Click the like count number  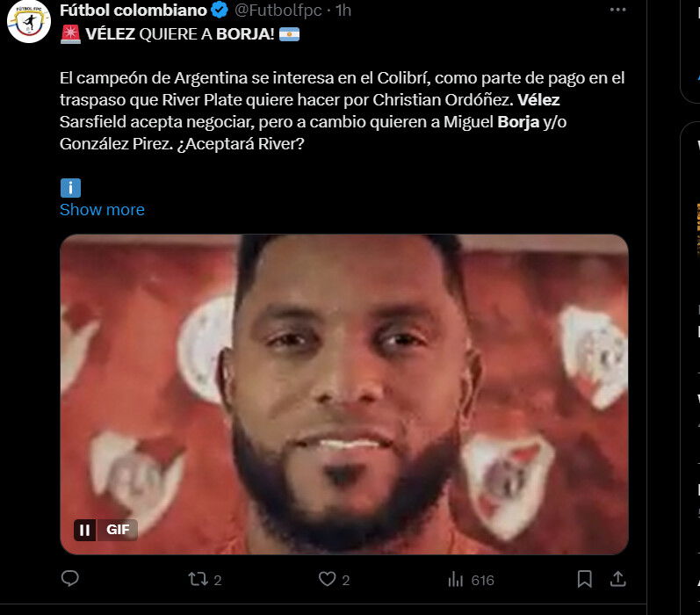pos(346,580)
